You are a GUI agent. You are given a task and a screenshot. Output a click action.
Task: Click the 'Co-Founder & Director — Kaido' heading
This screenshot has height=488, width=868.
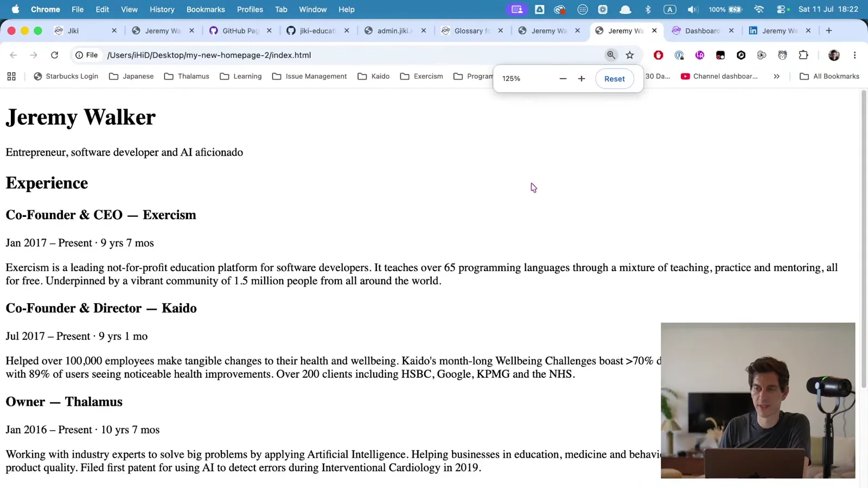101,309
